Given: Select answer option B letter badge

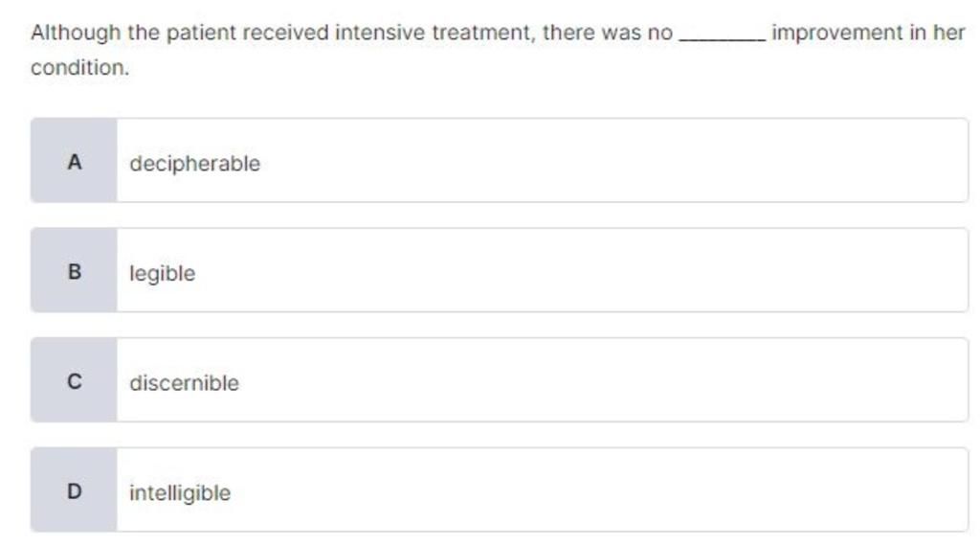Looking at the screenshot, I should point(74,272).
